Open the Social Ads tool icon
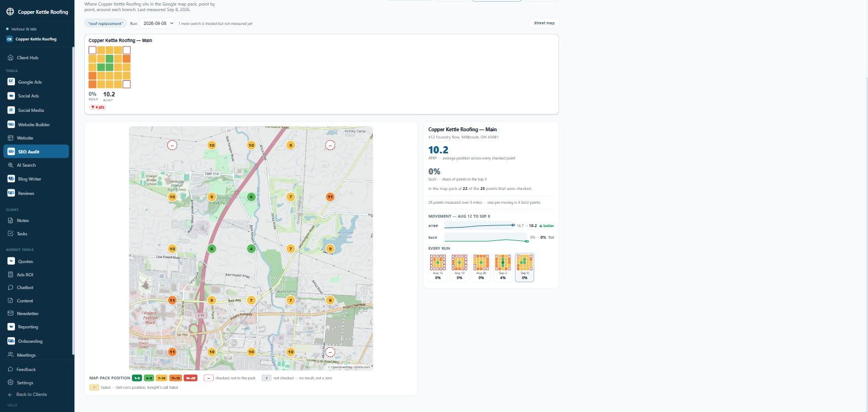The height and width of the screenshot is (412, 868). 11,96
